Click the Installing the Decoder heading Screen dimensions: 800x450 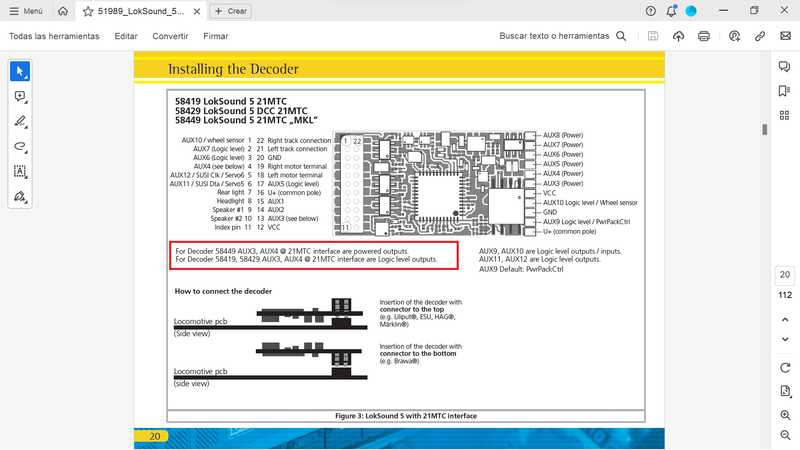[233, 69]
